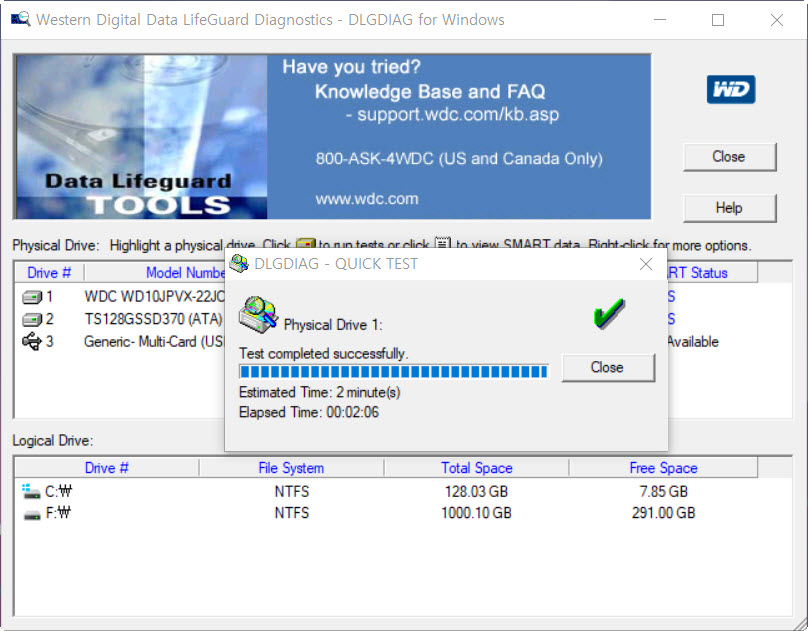Click the 'Knowledge Base and FAQ' banner heading

(430, 92)
